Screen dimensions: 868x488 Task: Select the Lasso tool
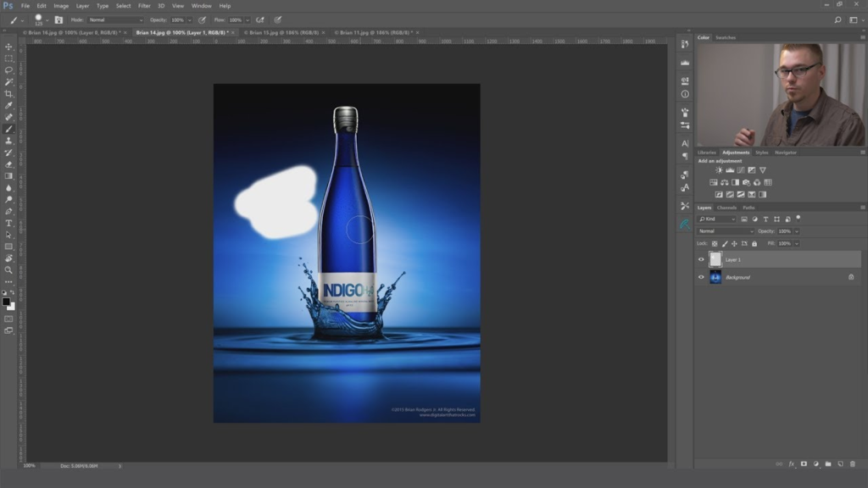pyautogui.click(x=8, y=70)
